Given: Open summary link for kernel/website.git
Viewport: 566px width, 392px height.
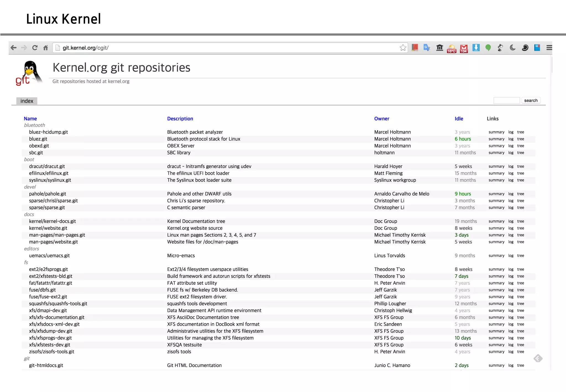Looking at the screenshot, I should click(496, 228).
